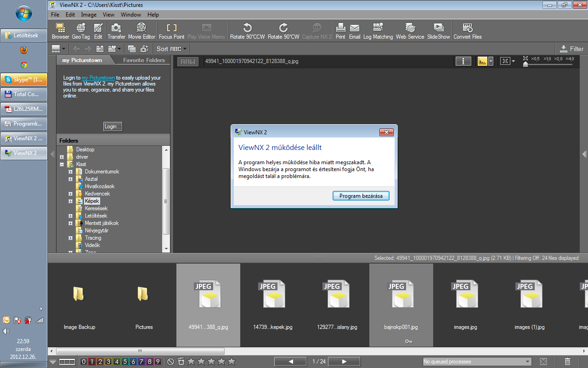The image size is (588, 368).
Task: Go to the next image arrow
Action: [345, 362]
